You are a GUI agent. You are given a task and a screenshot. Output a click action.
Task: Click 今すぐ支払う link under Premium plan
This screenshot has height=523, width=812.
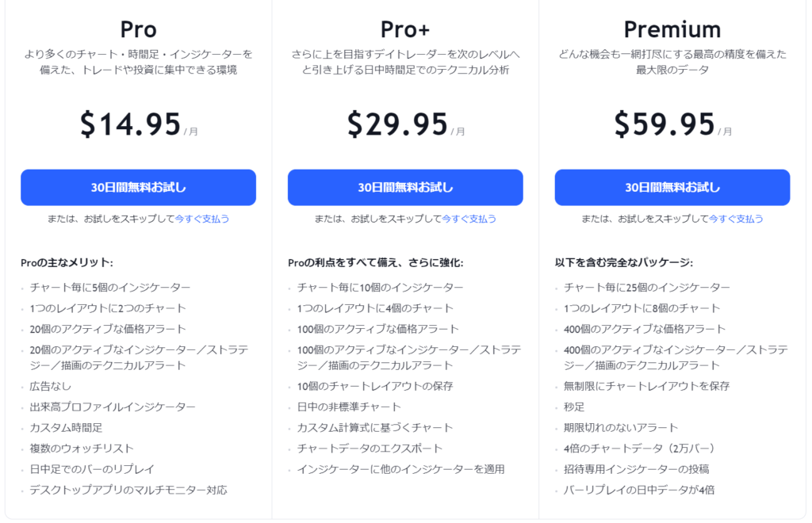736,219
